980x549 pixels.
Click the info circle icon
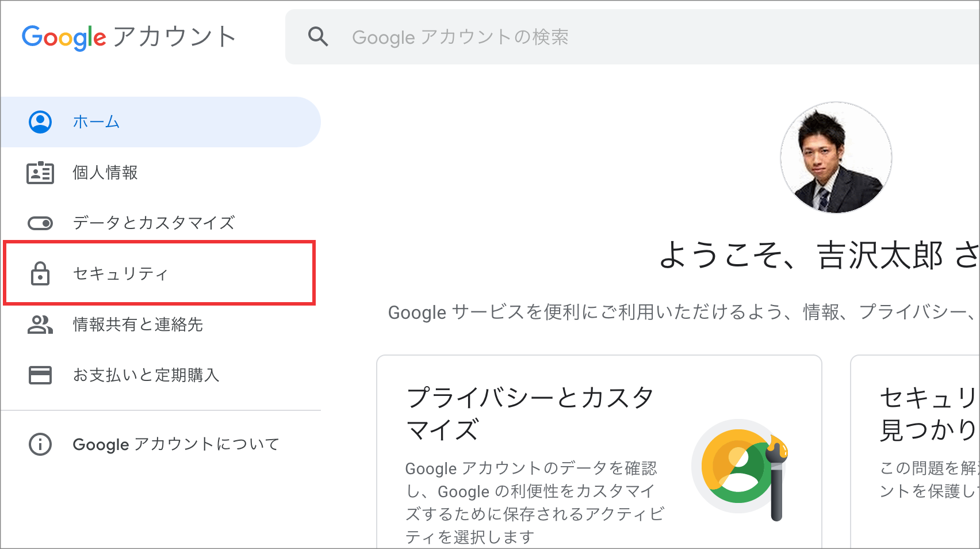coord(40,444)
